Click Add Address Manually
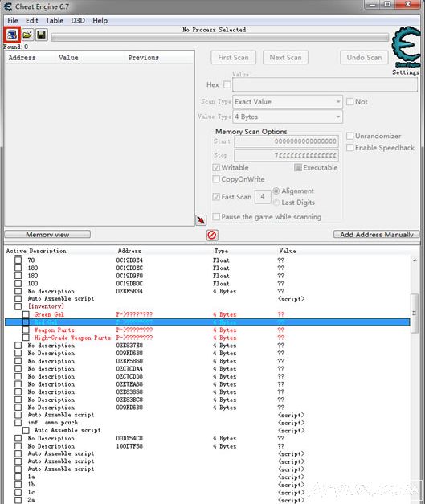This screenshot has height=504, width=425. (x=377, y=235)
